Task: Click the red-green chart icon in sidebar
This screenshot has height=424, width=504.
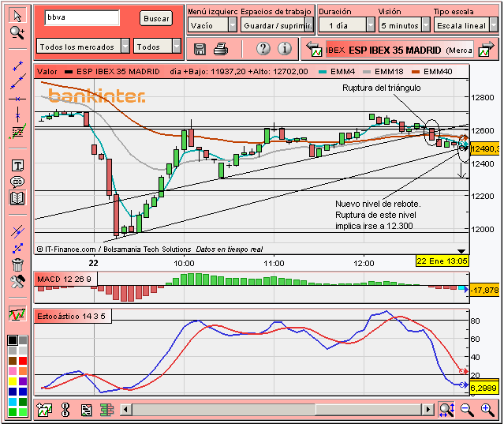Action: [x=17, y=314]
